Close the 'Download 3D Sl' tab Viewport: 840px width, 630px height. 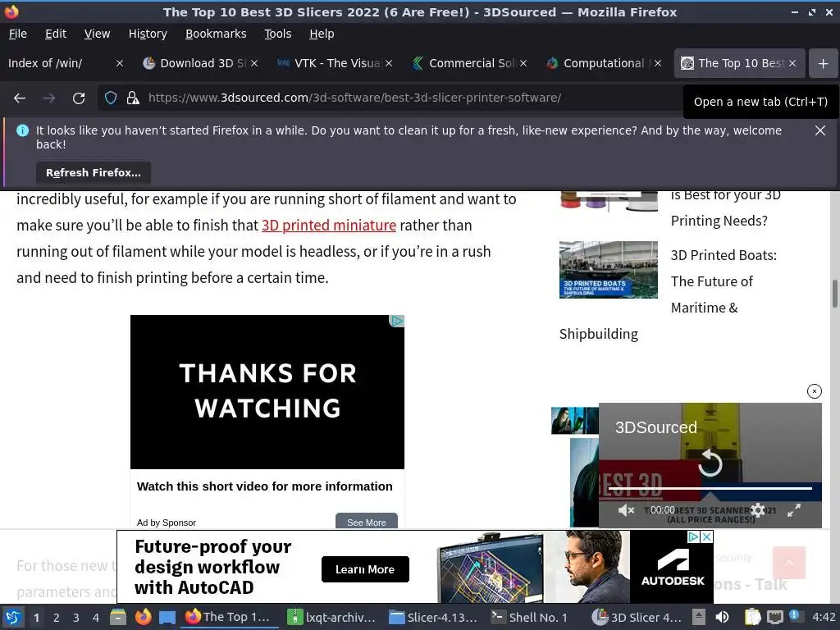[x=254, y=63]
